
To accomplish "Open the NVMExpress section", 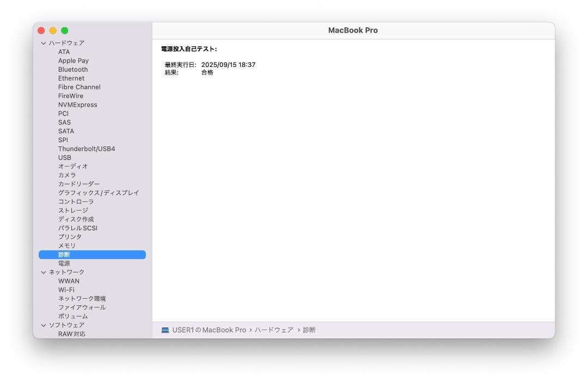I will coord(78,104).
